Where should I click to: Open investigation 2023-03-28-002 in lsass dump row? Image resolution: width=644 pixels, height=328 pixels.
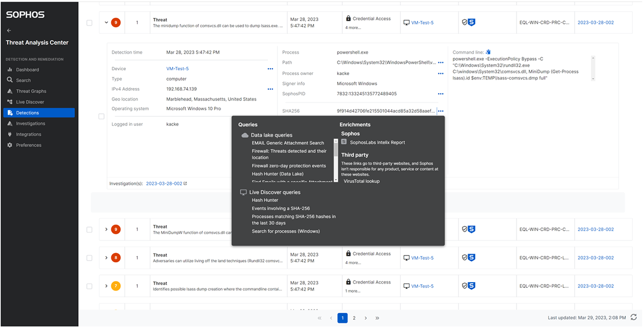596,286
